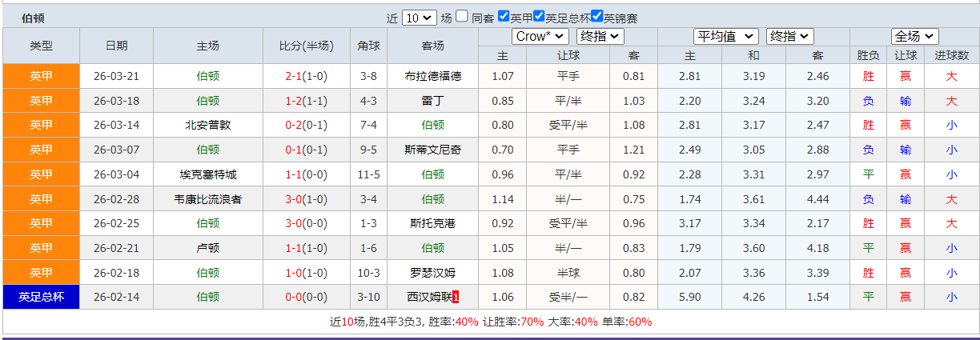Click home team 韦康比流浪者
This screenshot has height=340, width=980.
[x=208, y=198]
